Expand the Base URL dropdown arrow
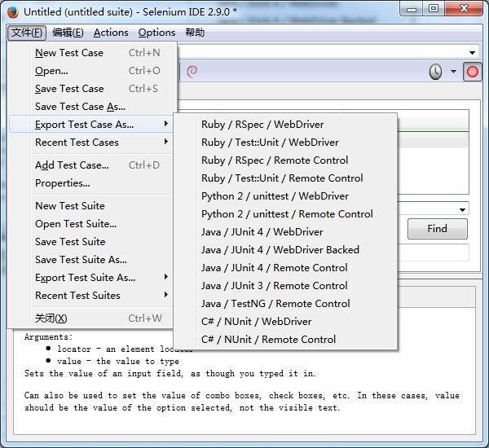The image size is (489, 448). pyautogui.click(x=472, y=53)
